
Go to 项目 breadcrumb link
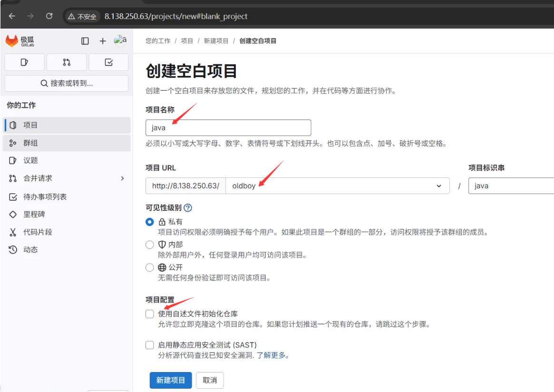[187, 41]
